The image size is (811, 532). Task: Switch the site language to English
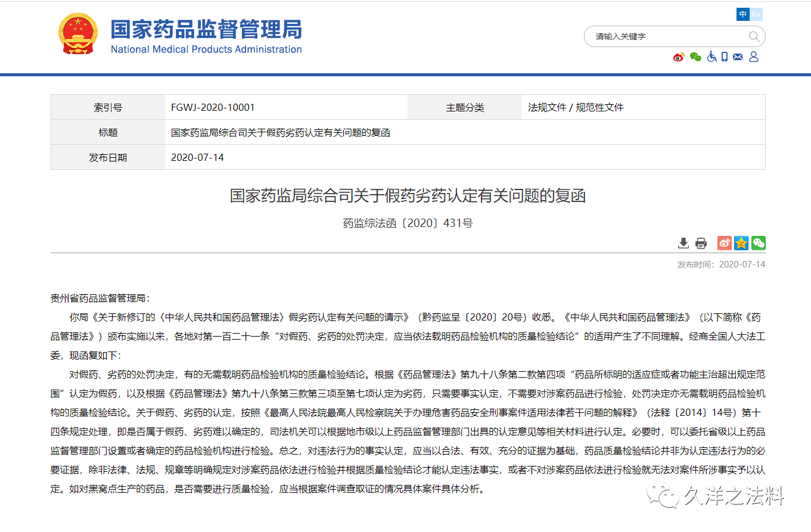[x=755, y=14]
